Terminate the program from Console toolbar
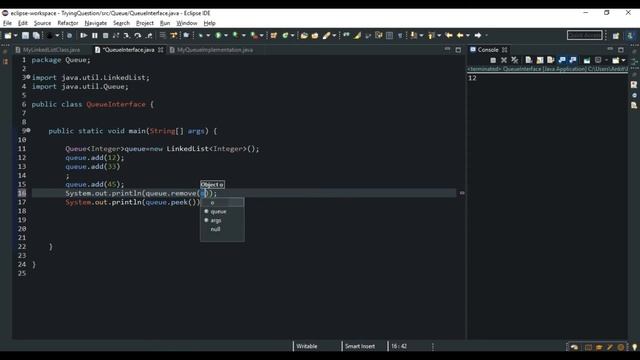This screenshot has width=640, height=360. [x=493, y=60]
